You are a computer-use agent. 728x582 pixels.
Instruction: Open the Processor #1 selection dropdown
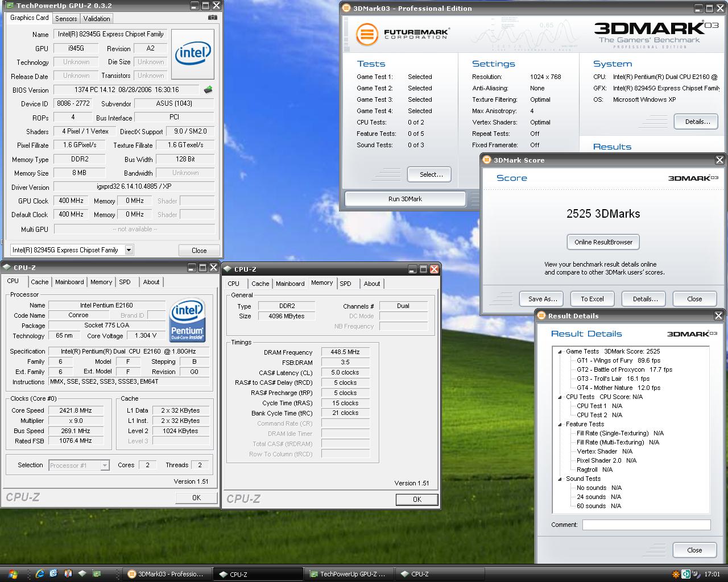(x=105, y=465)
